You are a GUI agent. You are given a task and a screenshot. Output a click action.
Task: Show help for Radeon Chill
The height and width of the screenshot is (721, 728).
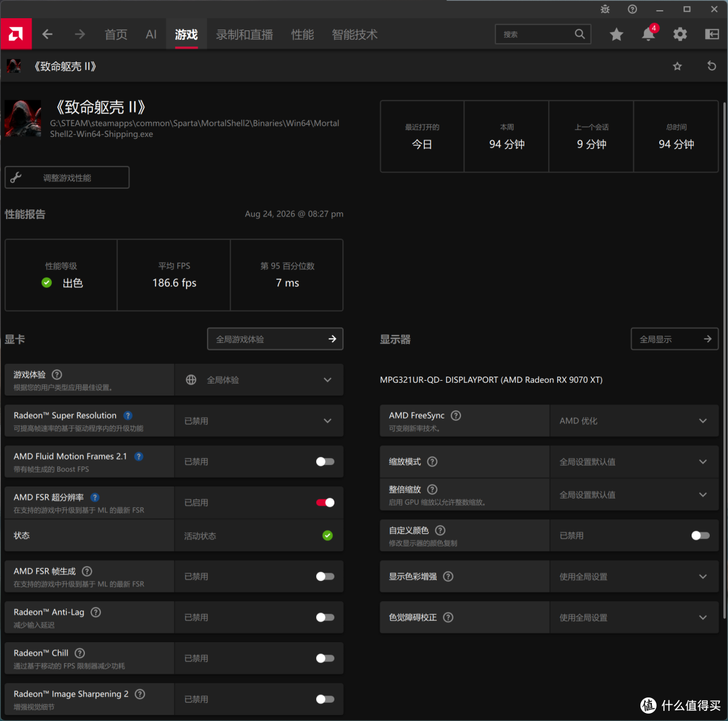80,653
